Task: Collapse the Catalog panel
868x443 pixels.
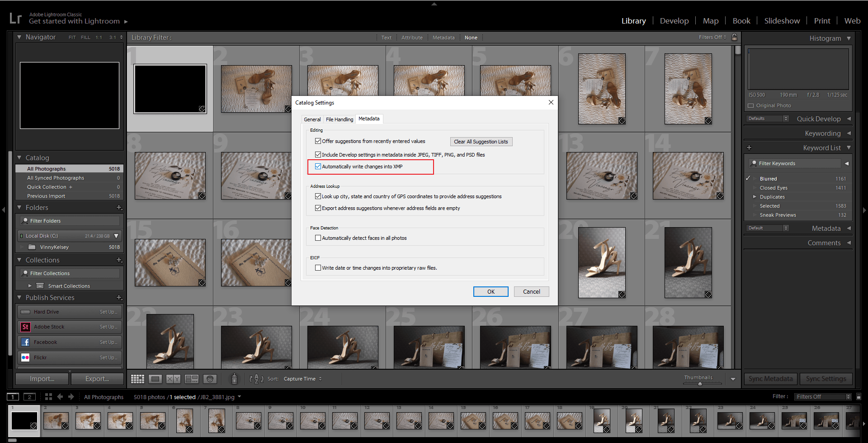Action: click(19, 158)
